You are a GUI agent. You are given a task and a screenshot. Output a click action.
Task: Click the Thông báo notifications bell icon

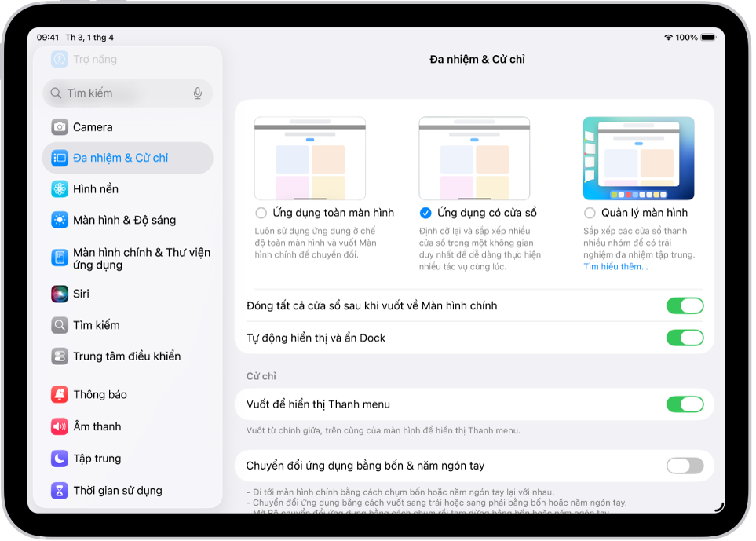tap(60, 395)
